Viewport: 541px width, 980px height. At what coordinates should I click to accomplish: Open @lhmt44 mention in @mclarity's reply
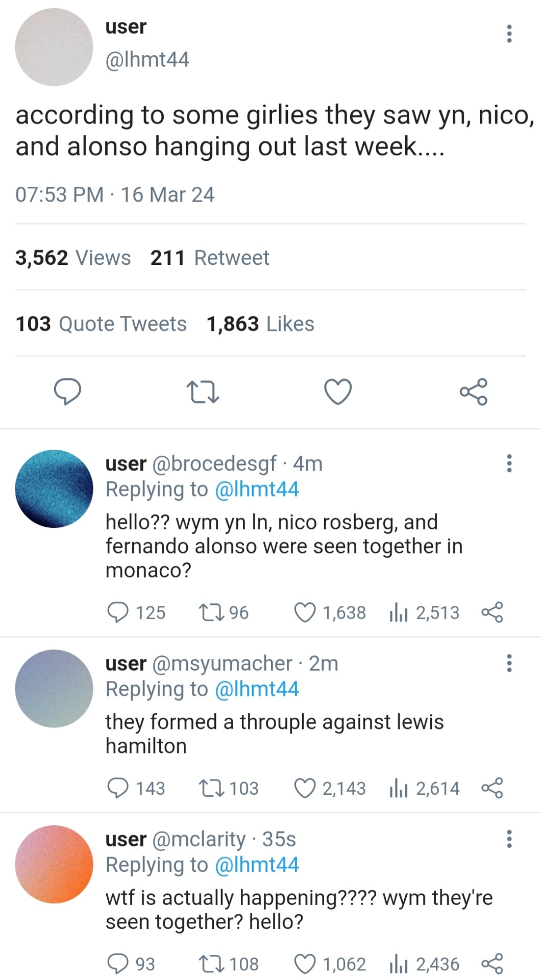[257, 865]
